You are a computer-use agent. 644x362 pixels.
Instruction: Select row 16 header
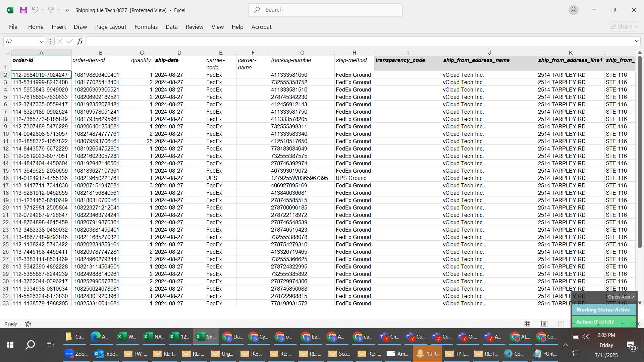click(6, 178)
